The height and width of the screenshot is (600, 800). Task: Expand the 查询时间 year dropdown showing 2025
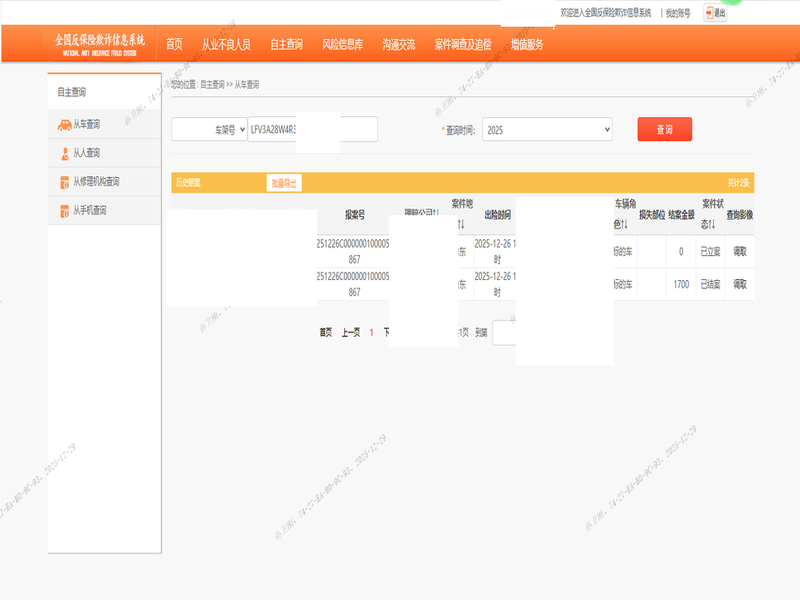[x=546, y=130]
